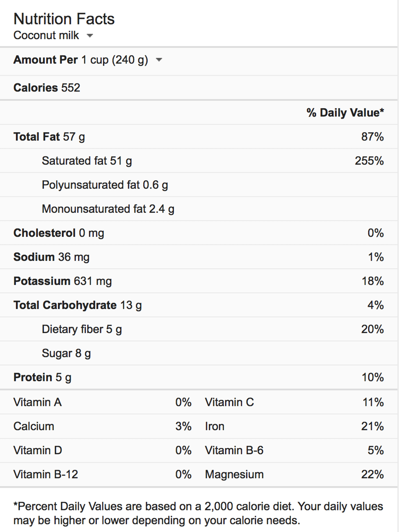
Task: Click the Dietary fiber 5 g entry
Action: click(x=81, y=329)
